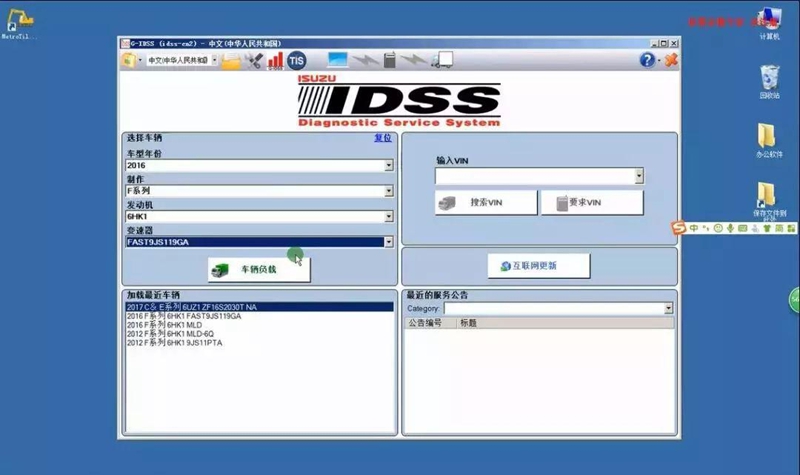800x475 pixels.
Task: Click the 标题 column header
Action: click(565, 323)
